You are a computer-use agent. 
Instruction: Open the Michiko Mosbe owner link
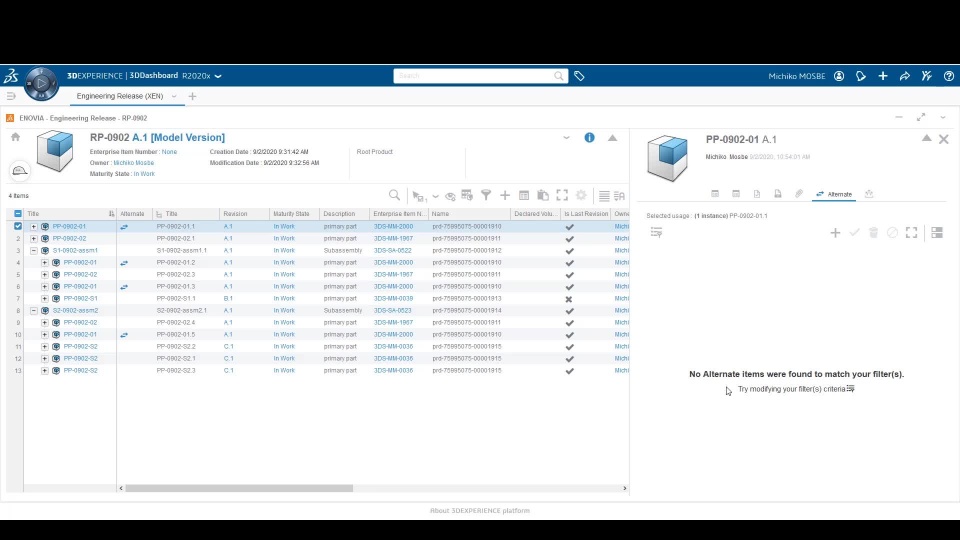[x=133, y=163]
